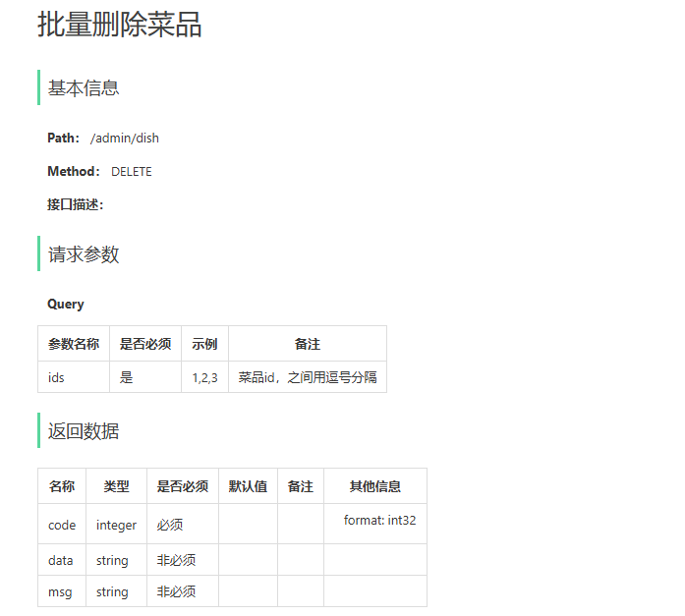
Task: Select the 基本信息 section heading
Action: (x=84, y=88)
